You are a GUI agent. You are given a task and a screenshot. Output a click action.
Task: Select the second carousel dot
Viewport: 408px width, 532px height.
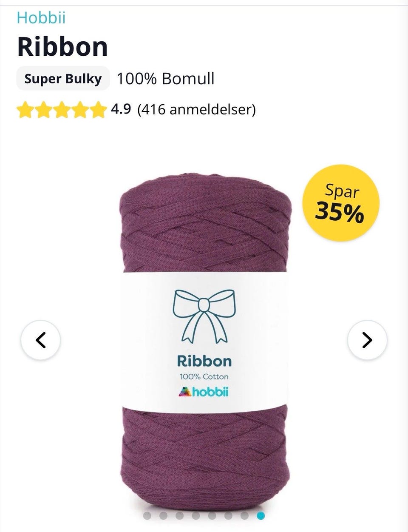pos(164,516)
